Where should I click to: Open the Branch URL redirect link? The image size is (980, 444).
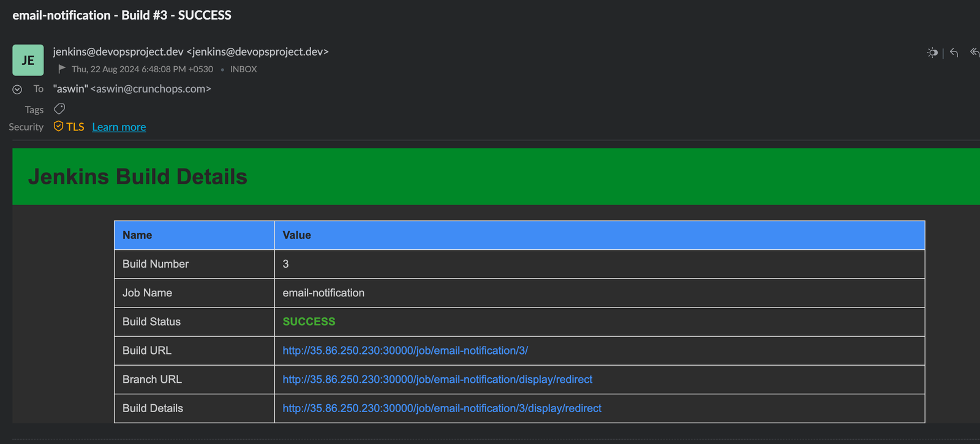[x=437, y=379]
